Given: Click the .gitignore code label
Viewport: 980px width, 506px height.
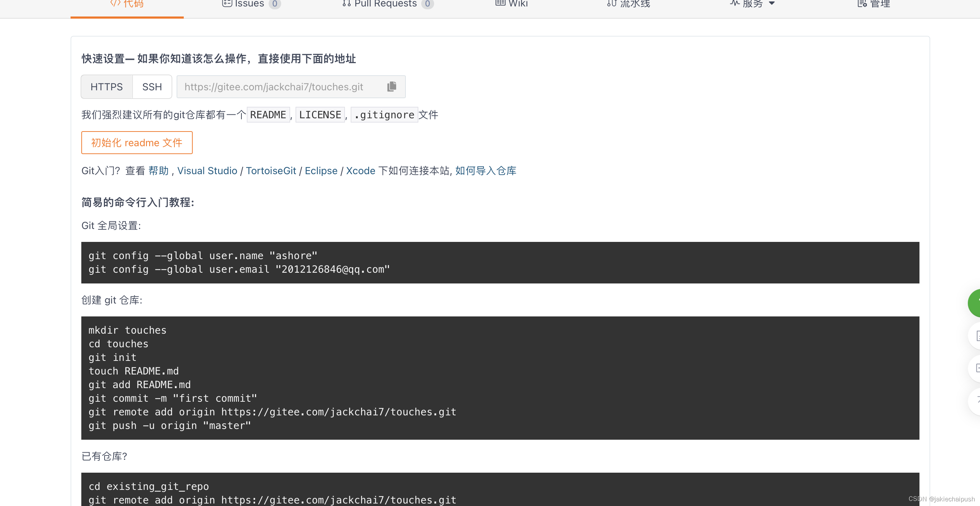Looking at the screenshot, I should pos(384,115).
